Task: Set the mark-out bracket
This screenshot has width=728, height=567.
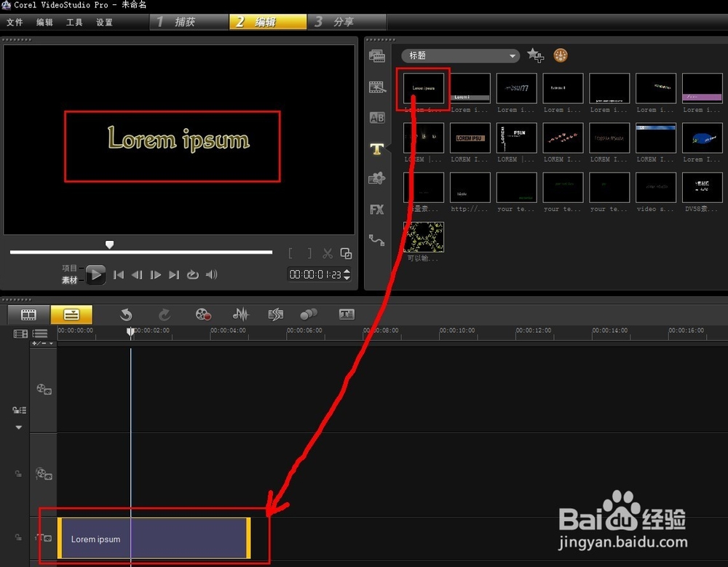Action: point(309,253)
